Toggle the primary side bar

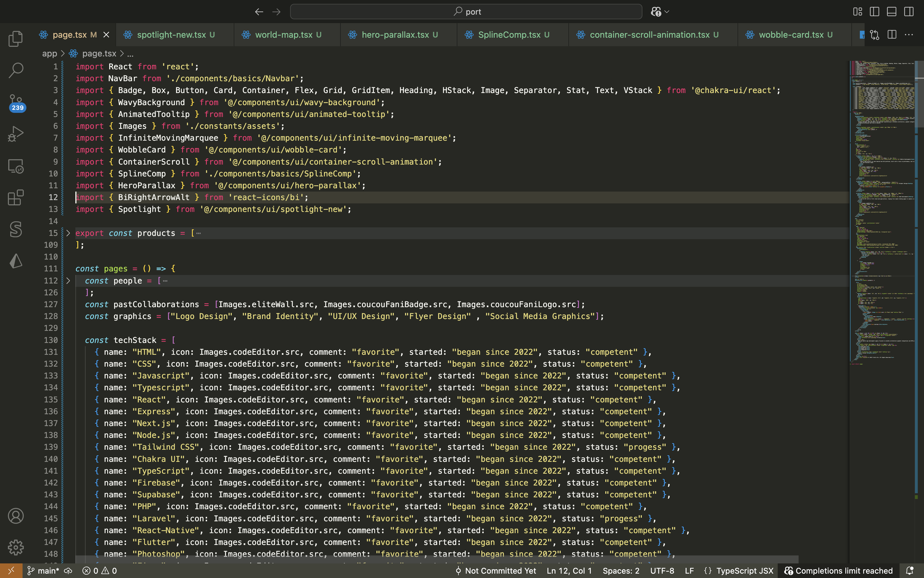click(875, 12)
